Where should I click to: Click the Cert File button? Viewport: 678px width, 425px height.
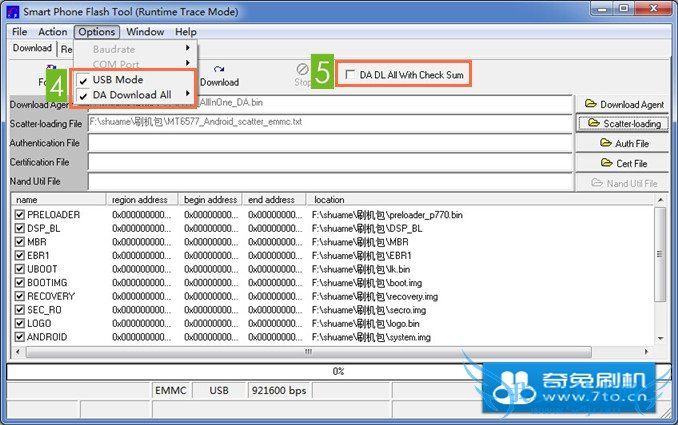[x=622, y=163]
